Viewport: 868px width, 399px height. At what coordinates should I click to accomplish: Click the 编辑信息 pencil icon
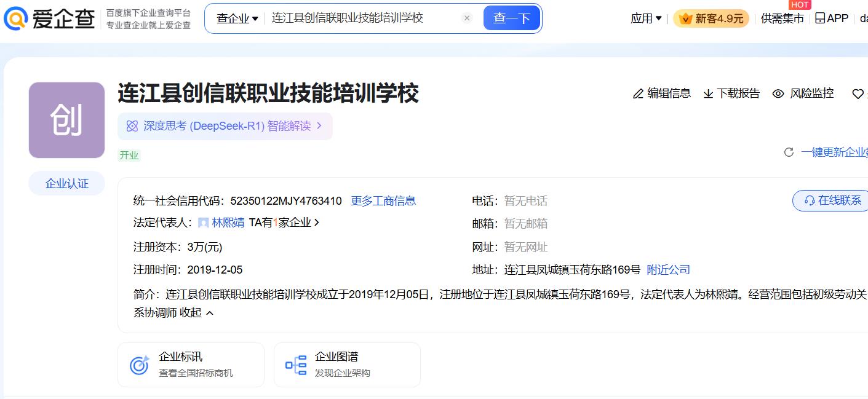[638, 94]
